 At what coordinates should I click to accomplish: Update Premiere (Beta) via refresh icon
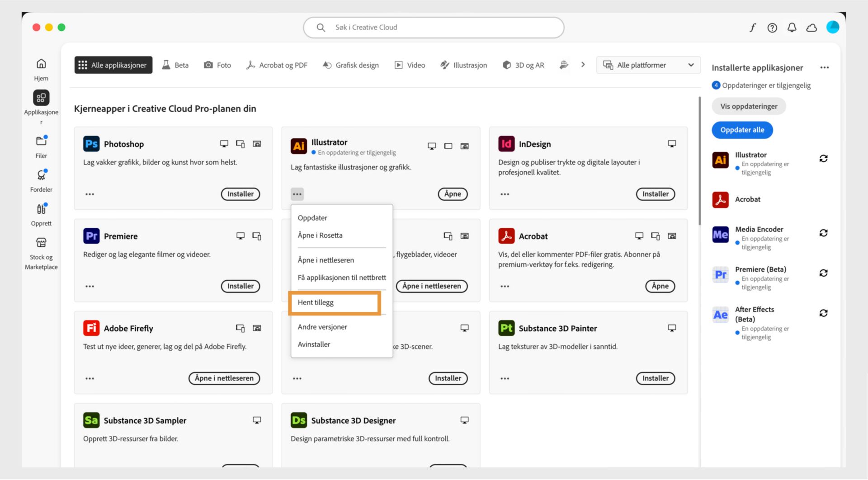[824, 273]
